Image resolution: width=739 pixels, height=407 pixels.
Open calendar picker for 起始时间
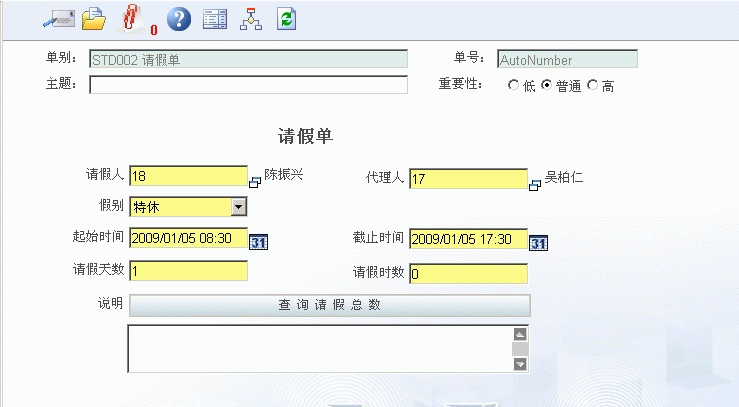(x=258, y=242)
